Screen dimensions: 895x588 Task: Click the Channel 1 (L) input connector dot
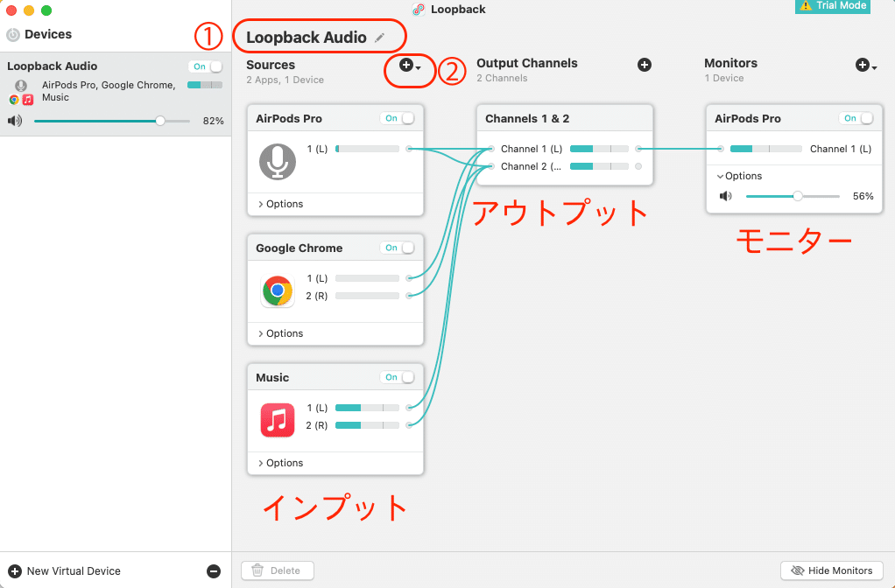491,149
